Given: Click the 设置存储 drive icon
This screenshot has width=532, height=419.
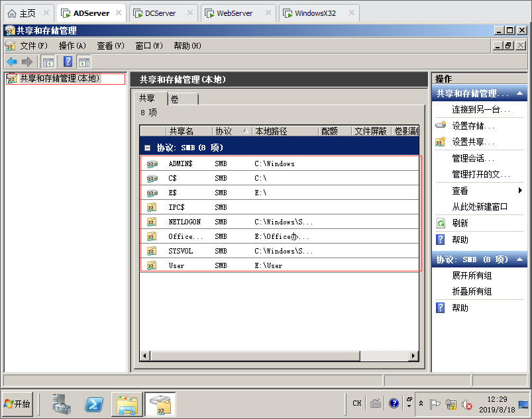Looking at the screenshot, I should click(x=441, y=125).
